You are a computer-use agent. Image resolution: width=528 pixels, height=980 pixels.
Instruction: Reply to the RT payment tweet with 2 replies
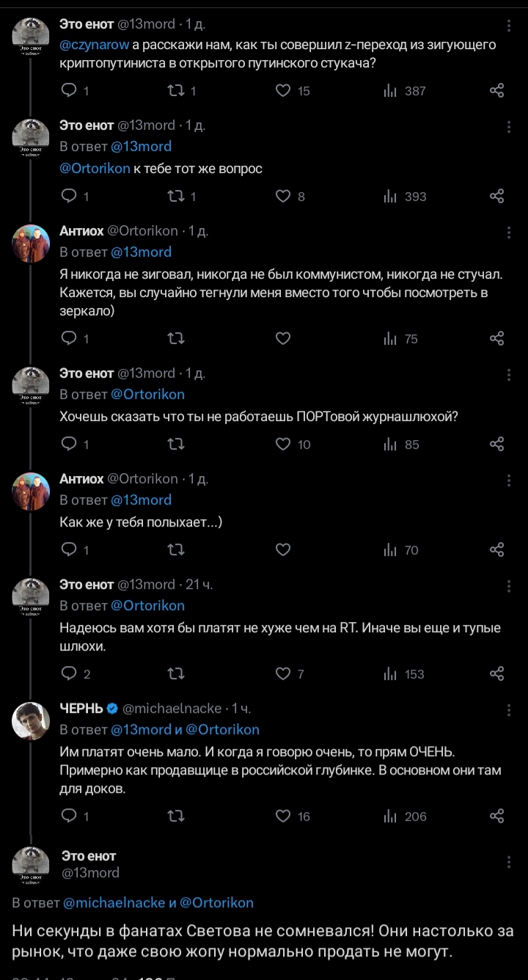tap(68, 674)
